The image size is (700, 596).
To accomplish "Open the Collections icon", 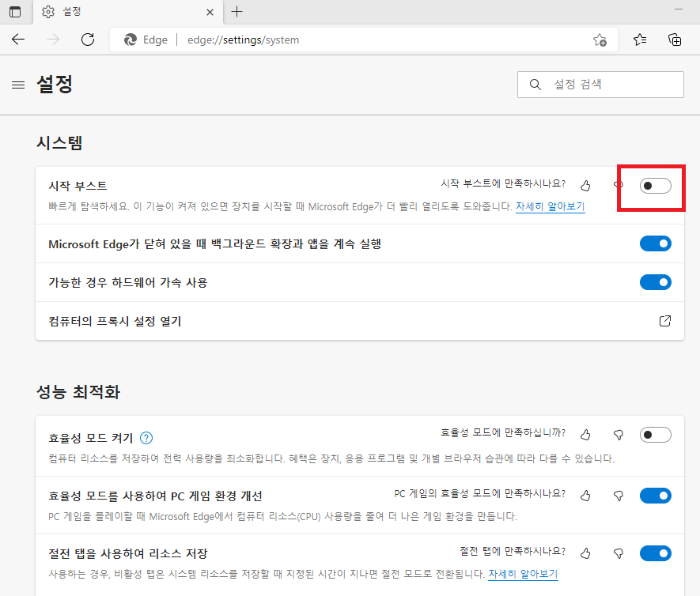I will [675, 40].
